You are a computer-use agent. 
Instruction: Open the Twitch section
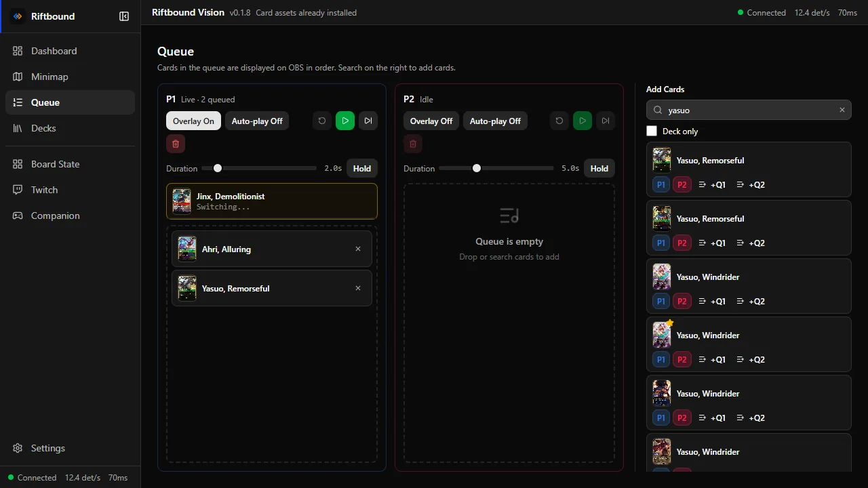[x=70, y=190]
